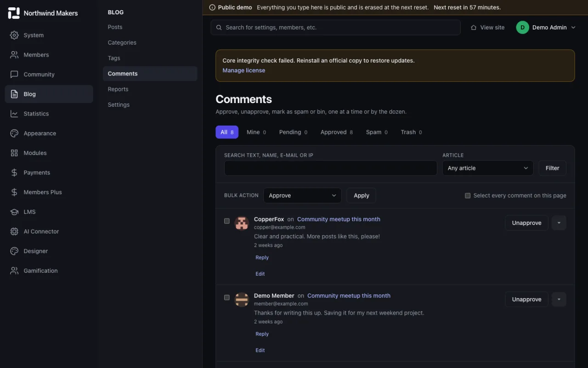Click the Filter button
Viewport: 588px width, 368px height.
click(552, 168)
